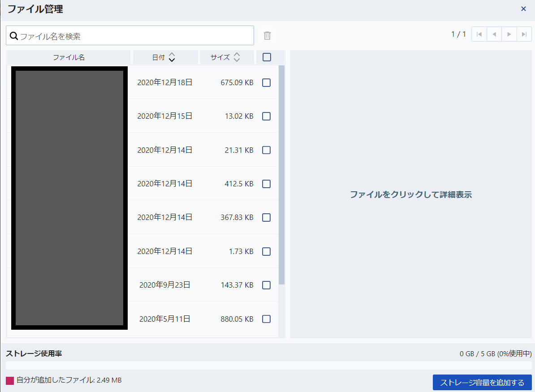
Task: Select the 2020年12月15日 date cell
Action: pos(165,116)
